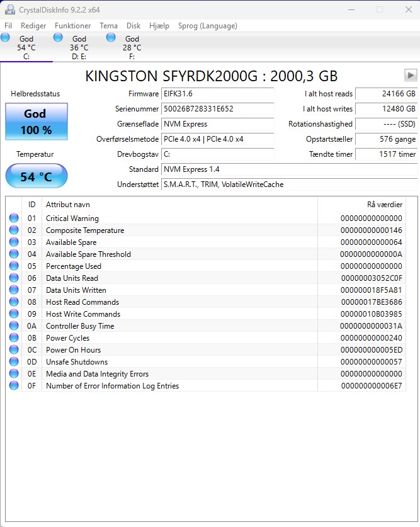The image size is (420, 527).
Task: Click status icon of Error Information Log Entries row
Action: 14,385
